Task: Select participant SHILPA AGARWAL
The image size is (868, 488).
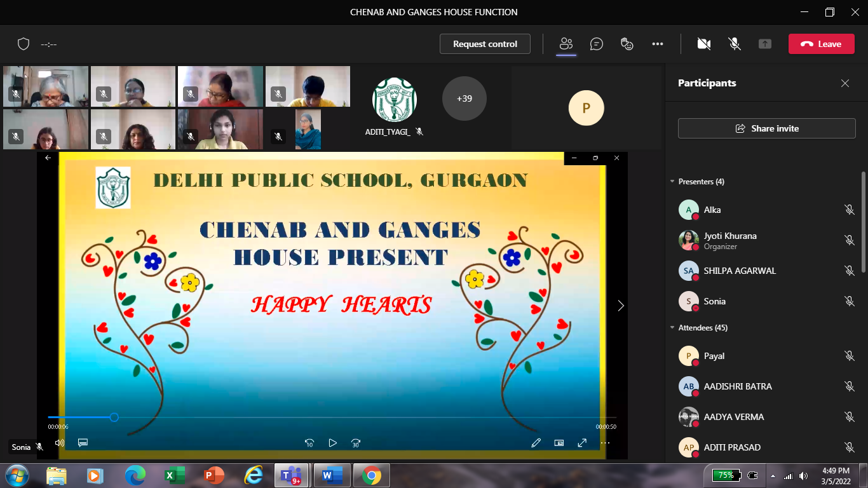Action: [767, 271]
